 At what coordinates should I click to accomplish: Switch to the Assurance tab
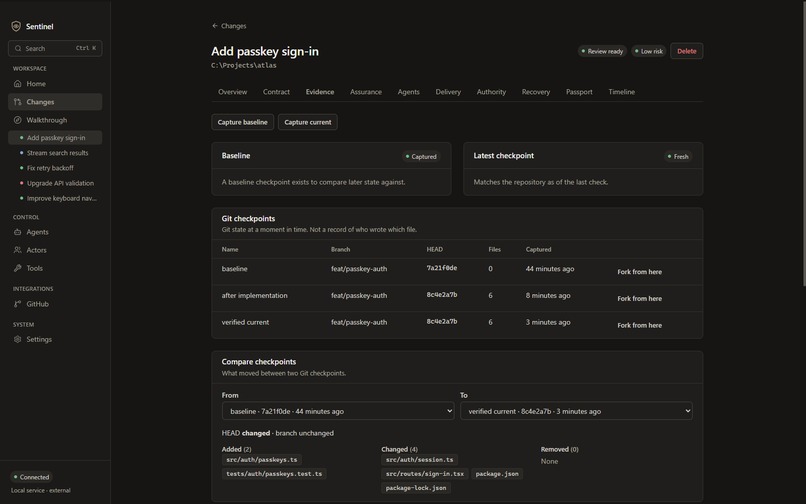pos(365,92)
